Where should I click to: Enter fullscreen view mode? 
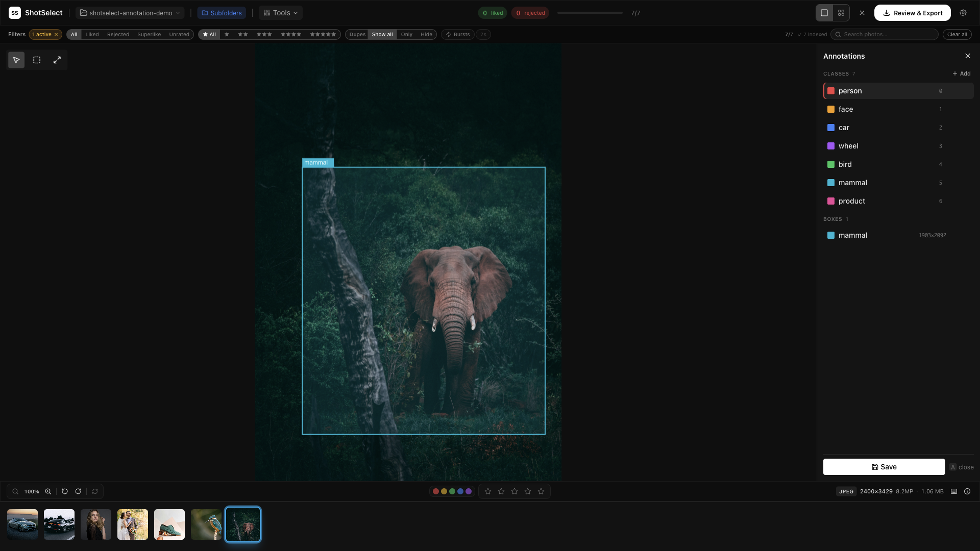pos(57,60)
